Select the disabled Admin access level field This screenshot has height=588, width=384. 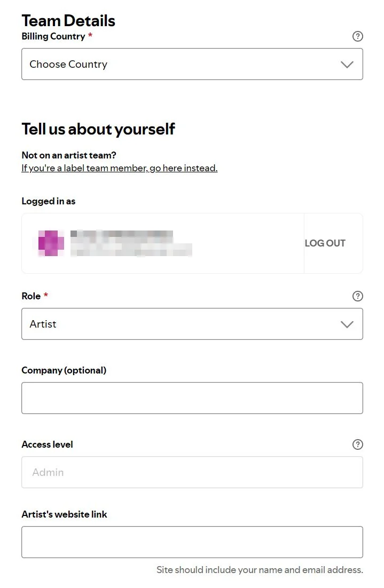[x=192, y=472]
